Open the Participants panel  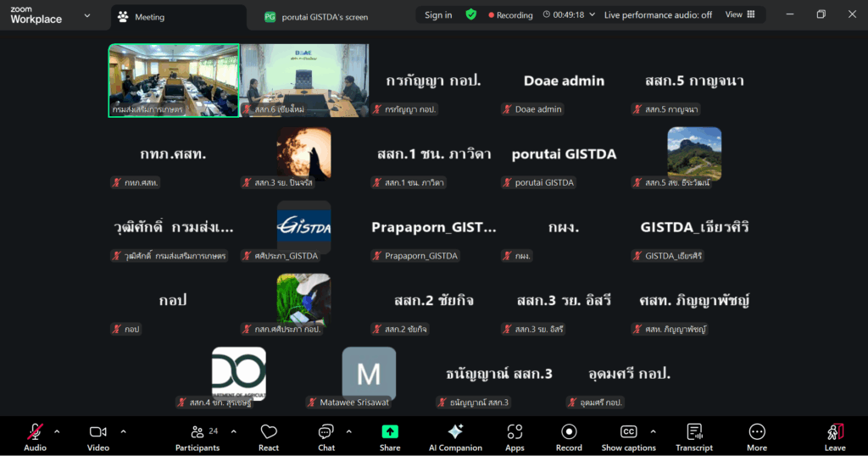(198, 437)
